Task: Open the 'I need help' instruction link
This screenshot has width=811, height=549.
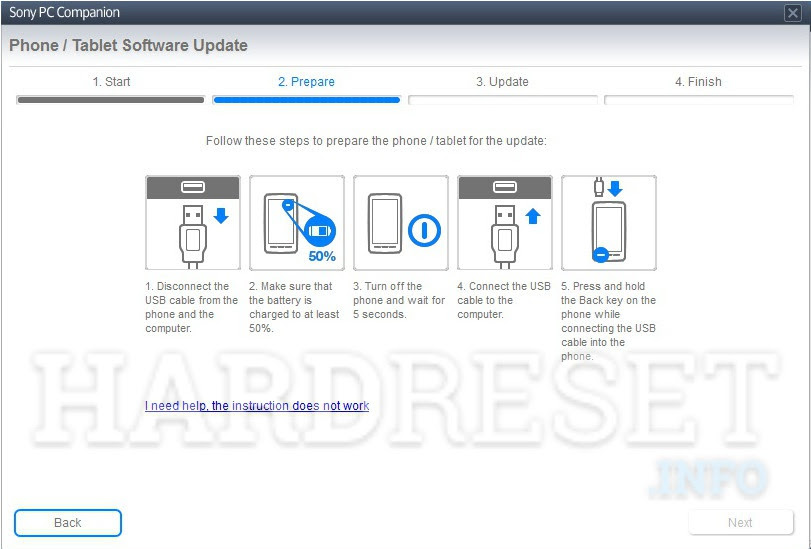Action: 257,406
